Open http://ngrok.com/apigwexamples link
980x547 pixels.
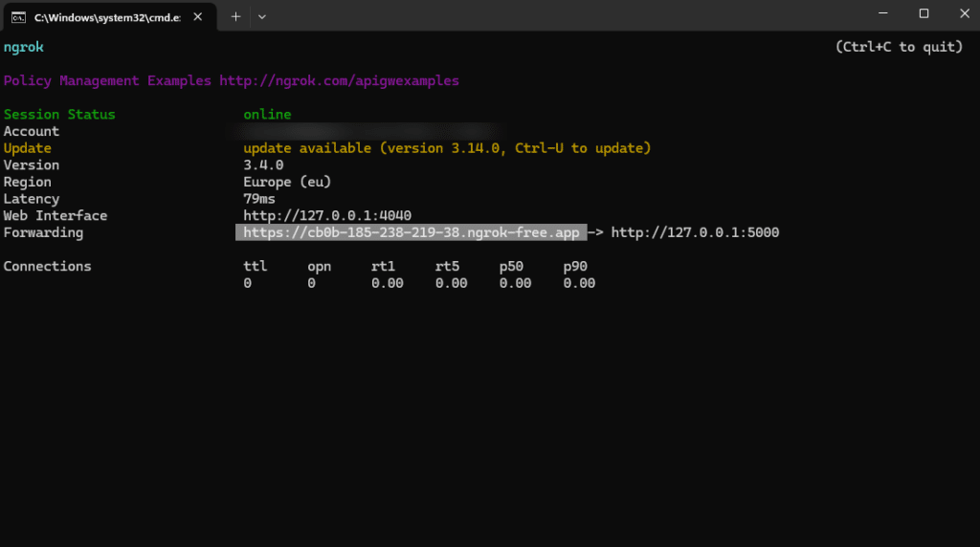339,80
